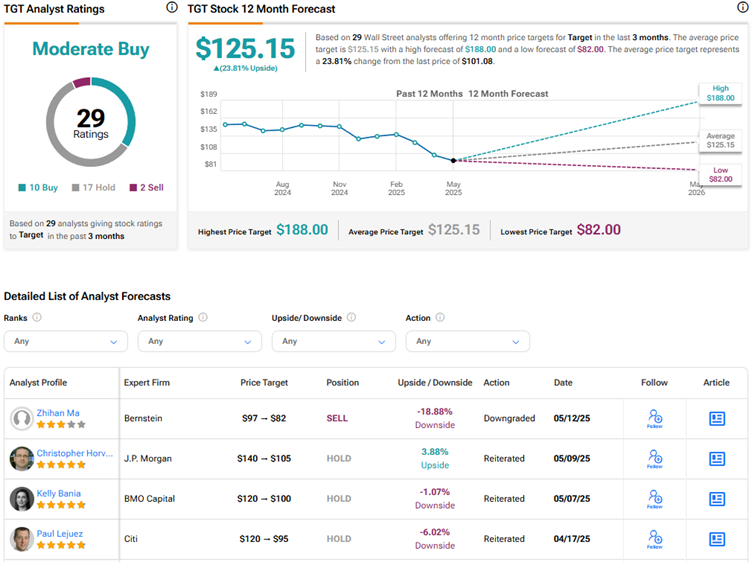The image size is (752, 562).
Task: Click Zhihan Ma's profile avatar
Action: tap(22, 419)
